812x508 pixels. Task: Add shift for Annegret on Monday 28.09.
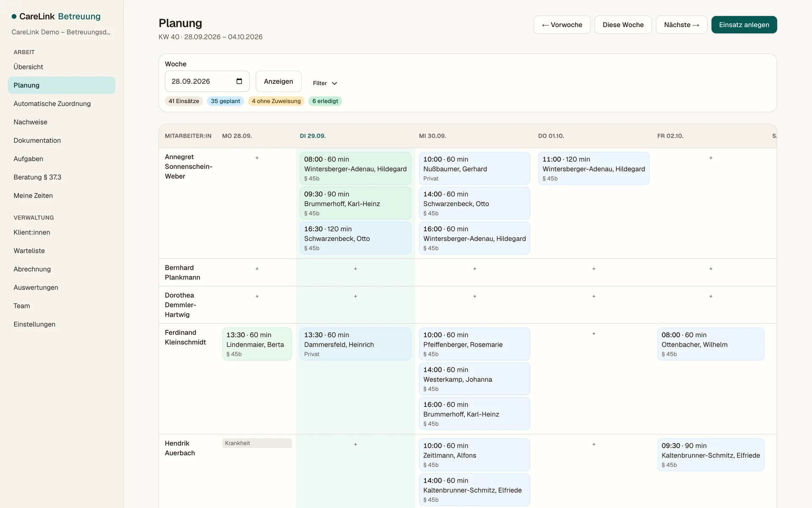pos(257,158)
